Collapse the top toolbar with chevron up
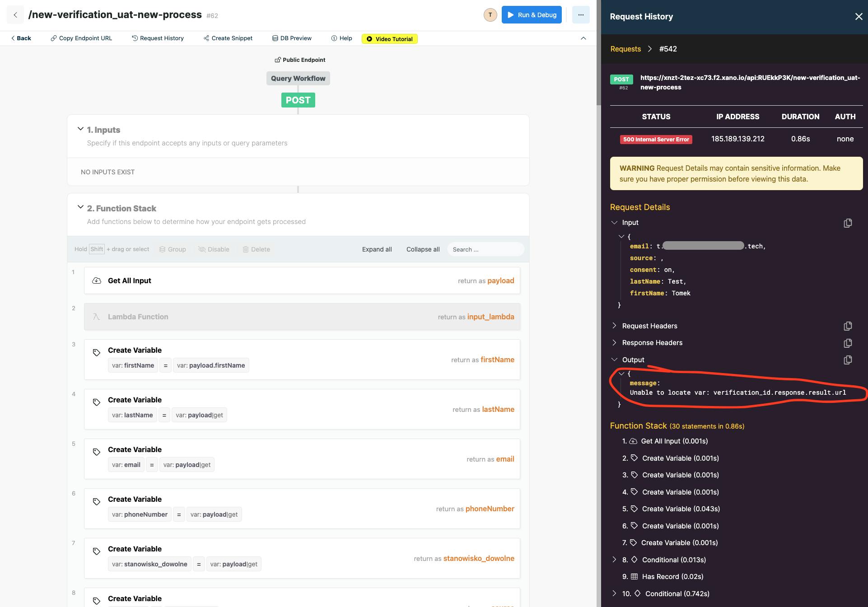868x607 pixels. pos(583,38)
